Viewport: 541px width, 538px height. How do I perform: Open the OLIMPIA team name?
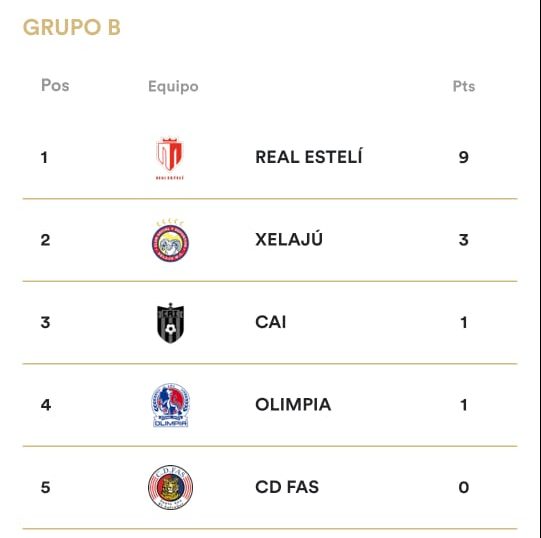tap(293, 404)
